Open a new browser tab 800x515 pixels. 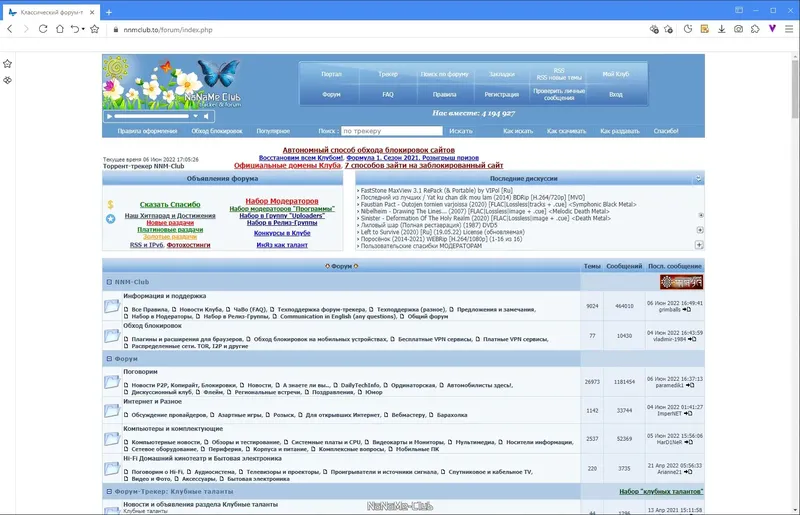pos(109,12)
